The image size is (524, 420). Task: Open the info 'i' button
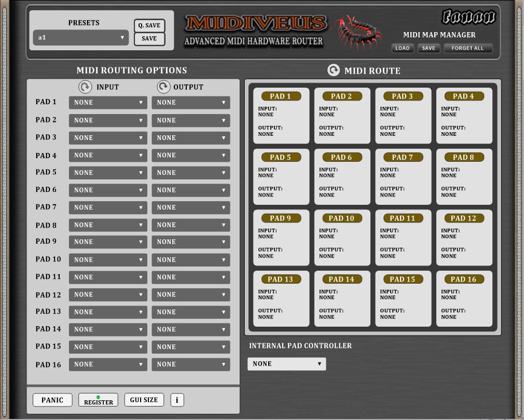[x=177, y=400]
